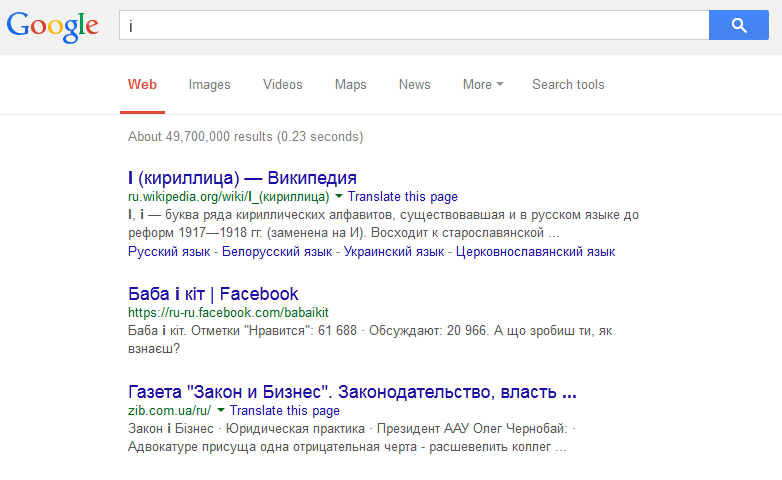
Task: Open the Русский язык sitelink
Action: (x=169, y=252)
